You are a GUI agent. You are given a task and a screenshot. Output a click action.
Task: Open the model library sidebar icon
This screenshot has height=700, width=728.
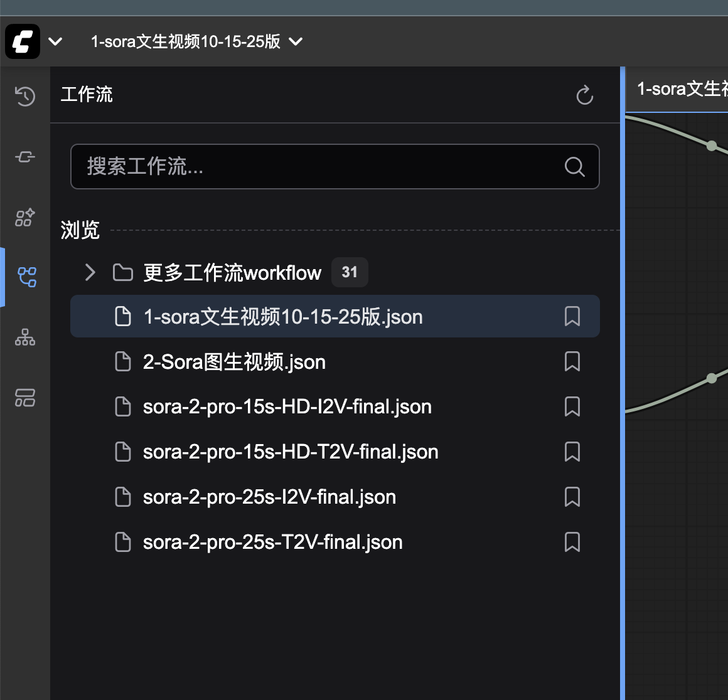[x=25, y=217]
